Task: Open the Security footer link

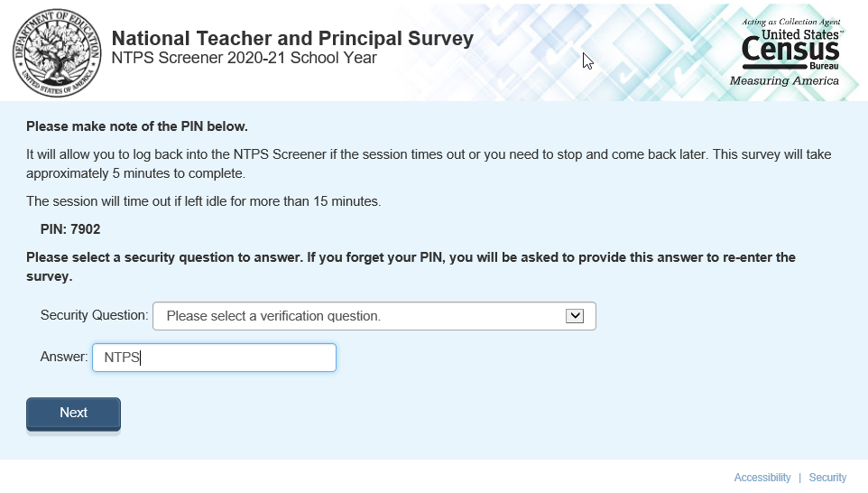Action: [827, 478]
